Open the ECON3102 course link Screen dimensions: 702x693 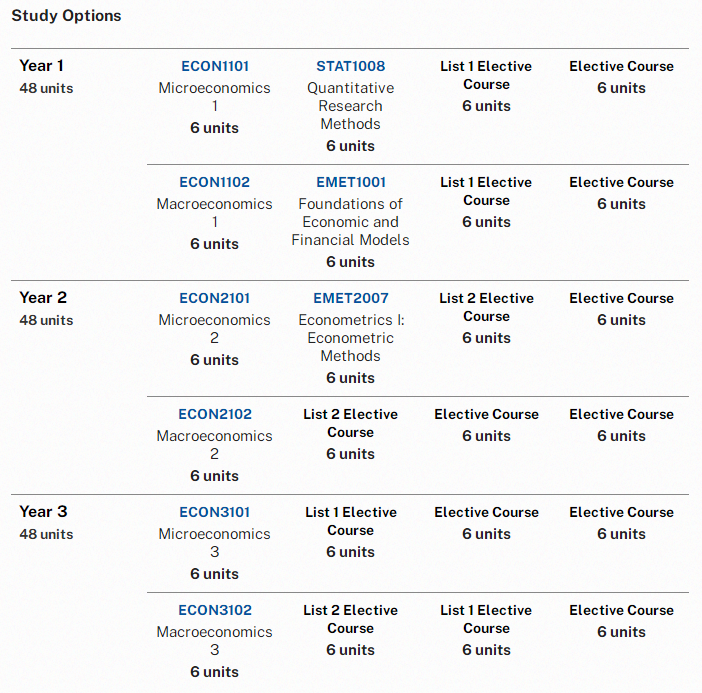215,610
